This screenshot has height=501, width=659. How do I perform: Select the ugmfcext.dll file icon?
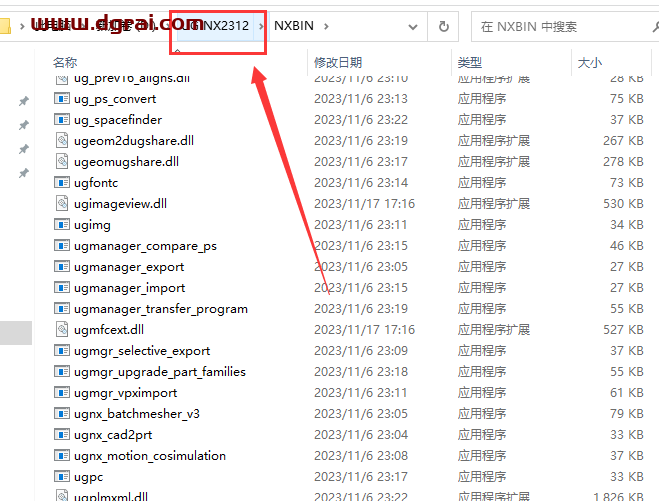(62, 330)
